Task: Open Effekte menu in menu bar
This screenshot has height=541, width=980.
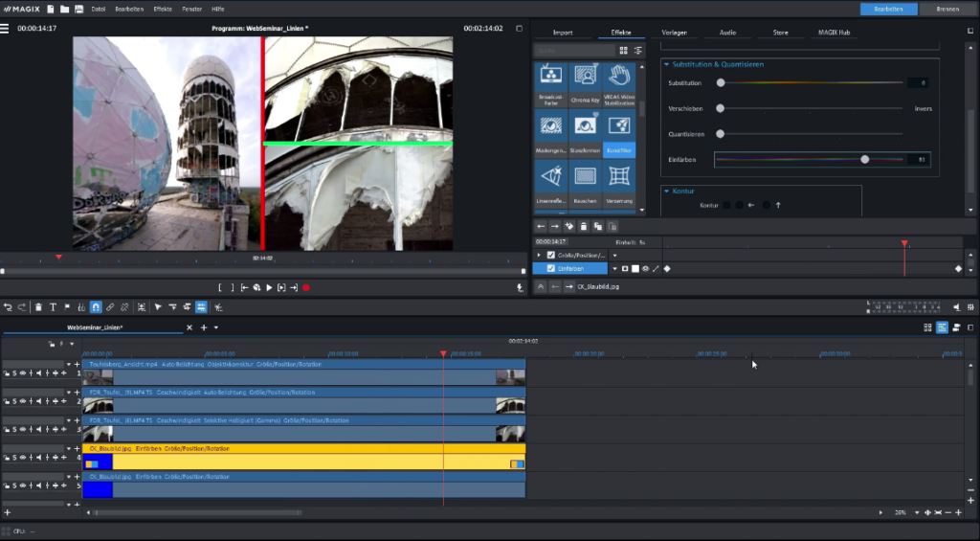Action: coord(163,10)
